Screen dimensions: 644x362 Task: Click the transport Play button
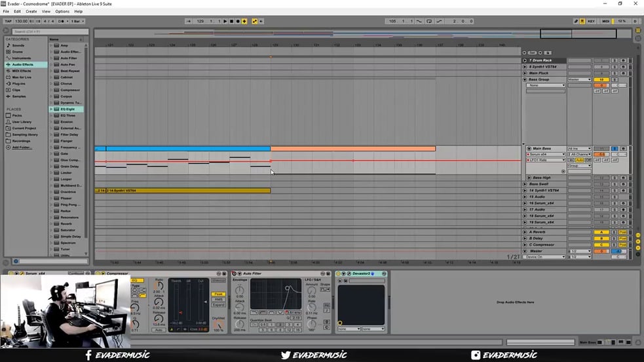(x=225, y=21)
